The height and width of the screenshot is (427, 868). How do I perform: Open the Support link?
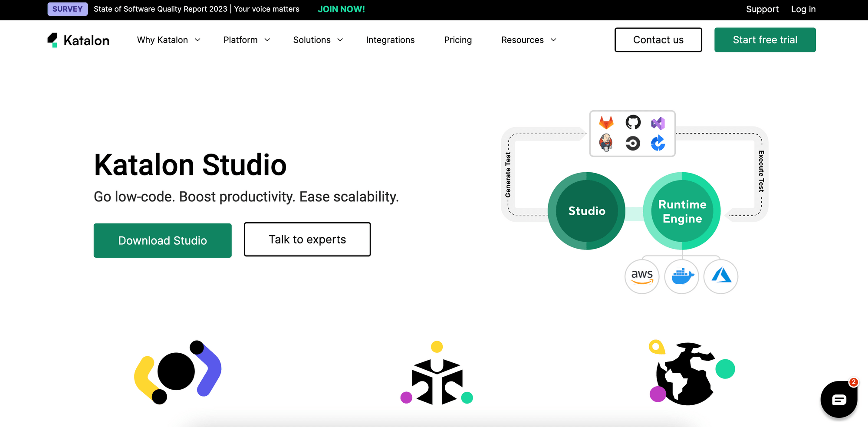tap(762, 9)
